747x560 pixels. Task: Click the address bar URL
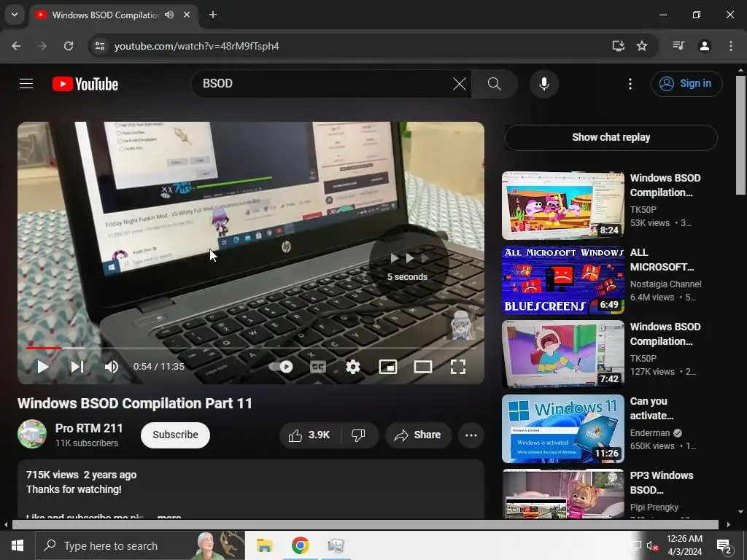pos(197,46)
